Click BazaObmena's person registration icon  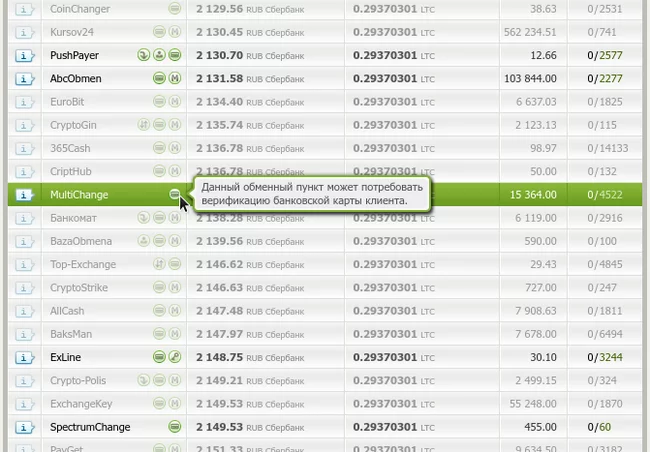tap(143, 241)
